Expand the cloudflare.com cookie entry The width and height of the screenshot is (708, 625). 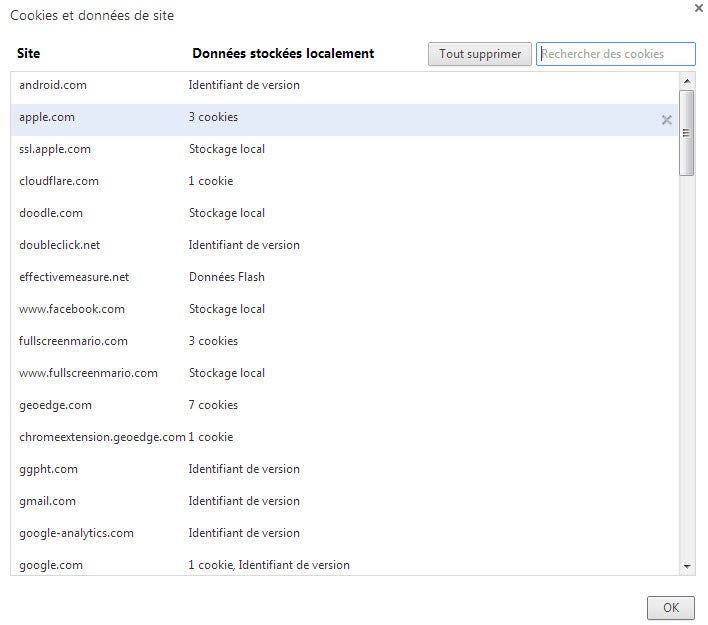59,182
